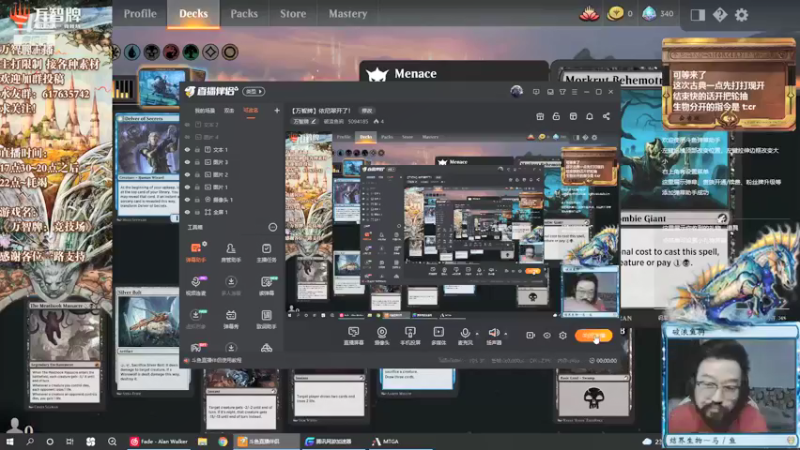This screenshot has width=800, height=450.
Task: Open the 歌词助手 tool icon
Action: (266, 319)
